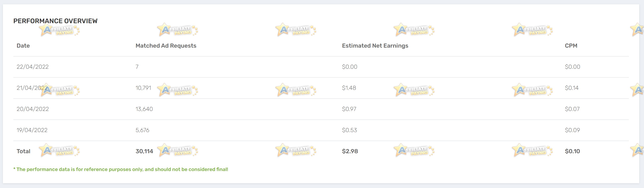Select the 21/04/2022 date cell
Viewport: 644px width, 188px height.
(x=32, y=88)
